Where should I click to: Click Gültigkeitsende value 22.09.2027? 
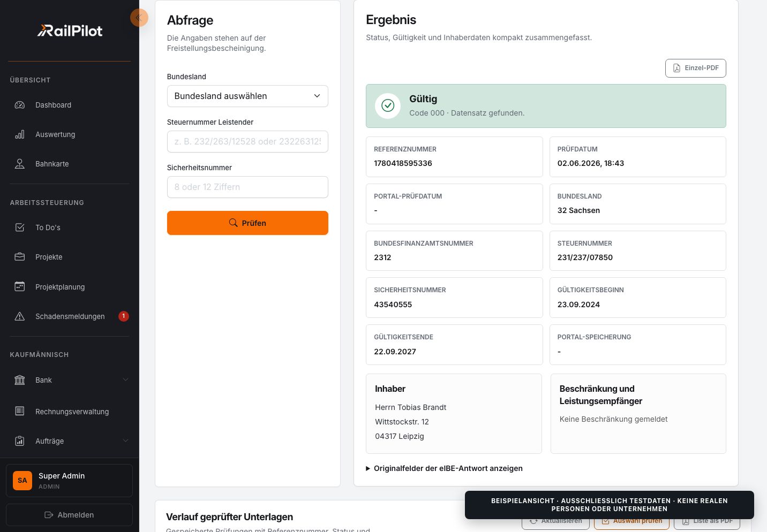tap(395, 352)
